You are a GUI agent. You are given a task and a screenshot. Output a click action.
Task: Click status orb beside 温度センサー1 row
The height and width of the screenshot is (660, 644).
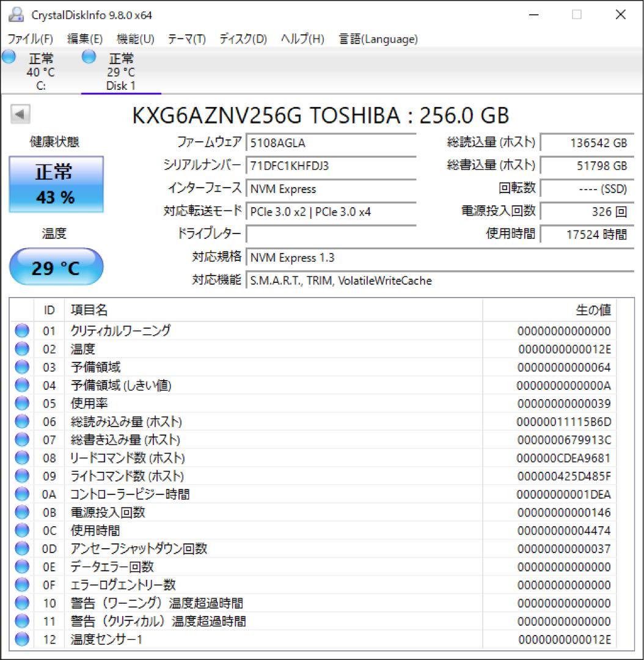pyautogui.click(x=22, y=639)
